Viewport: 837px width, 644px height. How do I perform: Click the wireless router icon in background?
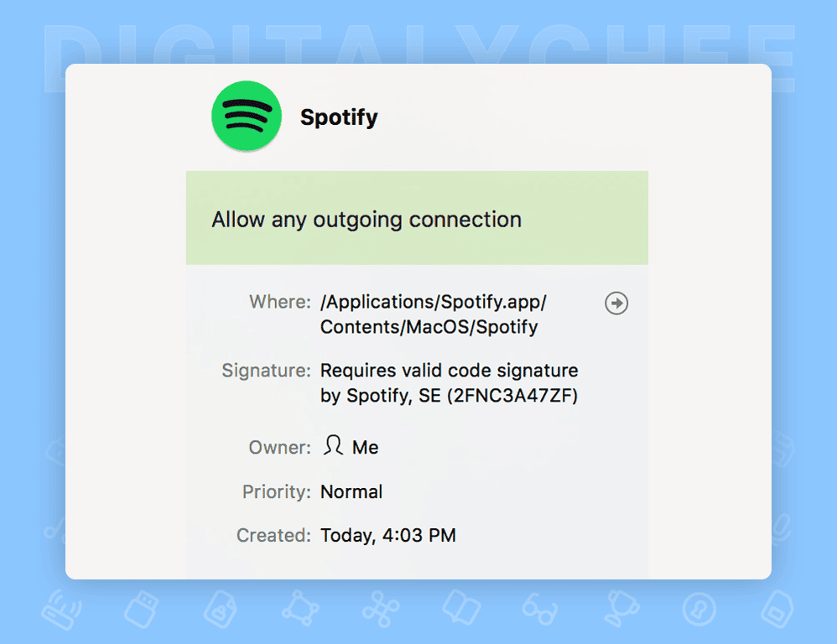[x=61, y=610]
